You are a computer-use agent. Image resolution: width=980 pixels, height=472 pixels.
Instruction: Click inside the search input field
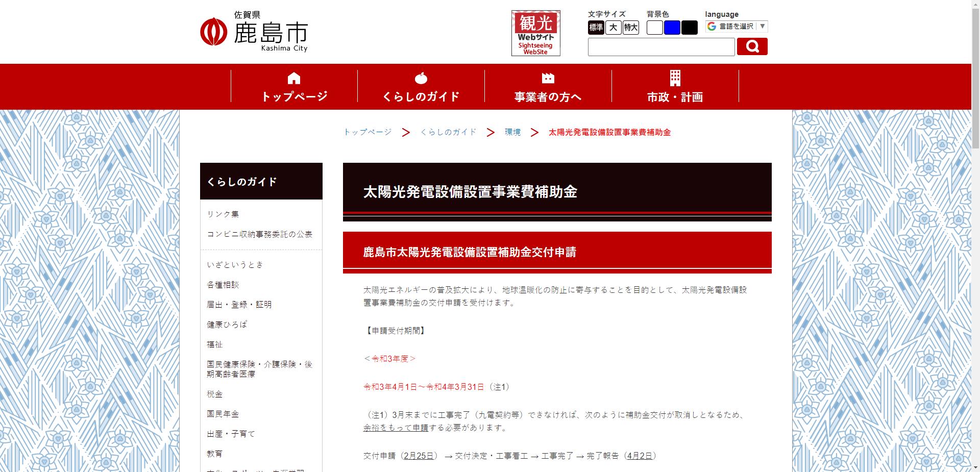pyautogui.click(x=660, y=46)
